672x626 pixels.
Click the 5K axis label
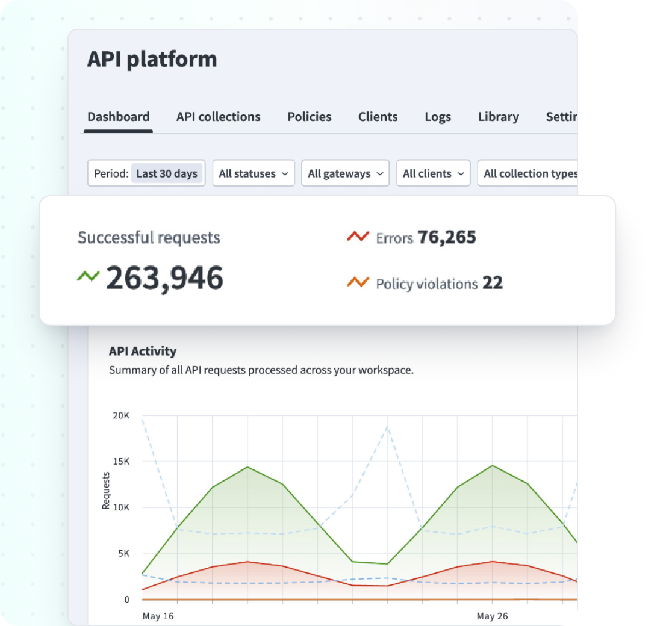coord(124,554)
